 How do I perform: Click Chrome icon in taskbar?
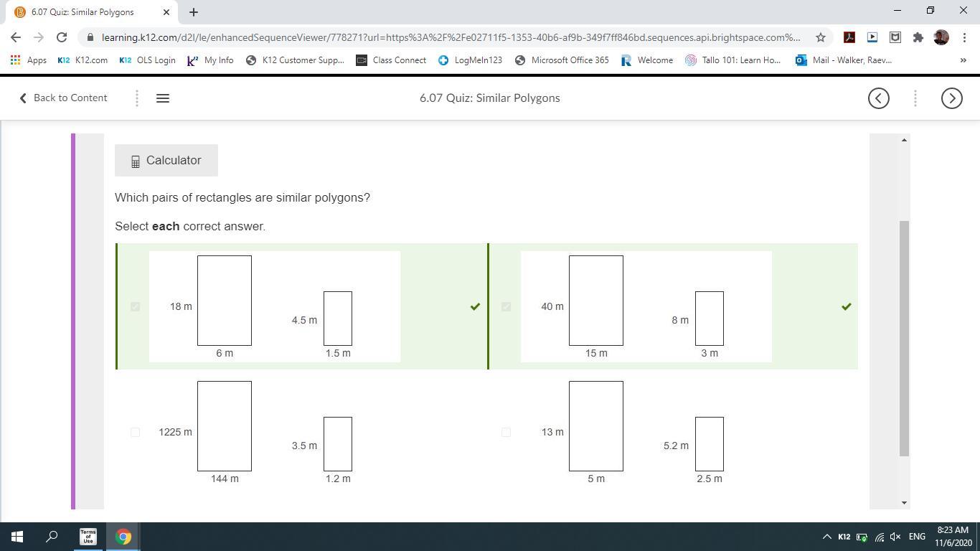tap(123, 537)
